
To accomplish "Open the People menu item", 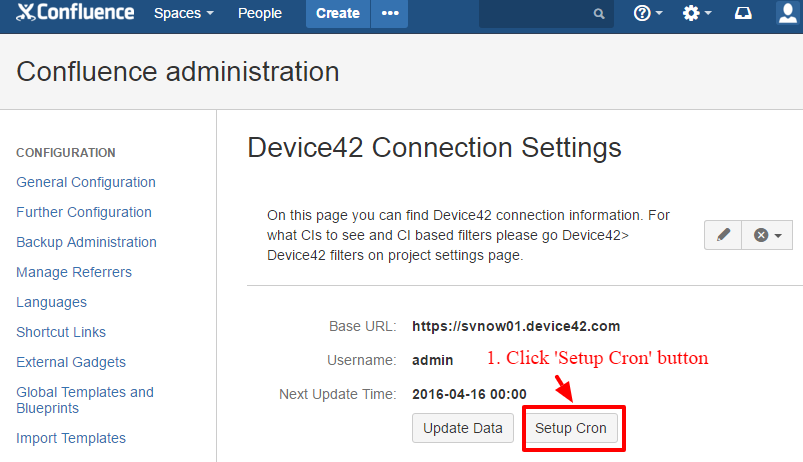I will coord(260,14).
